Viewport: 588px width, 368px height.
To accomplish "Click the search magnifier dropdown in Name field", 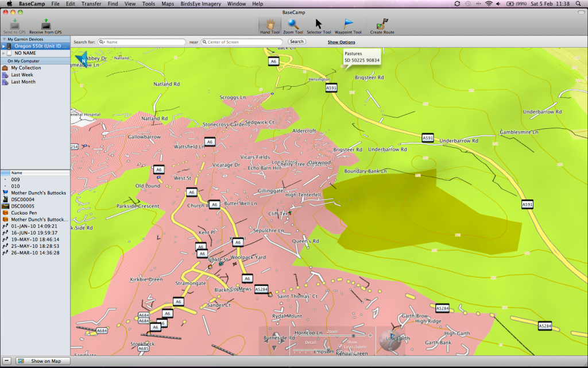I will coord(102,42).
